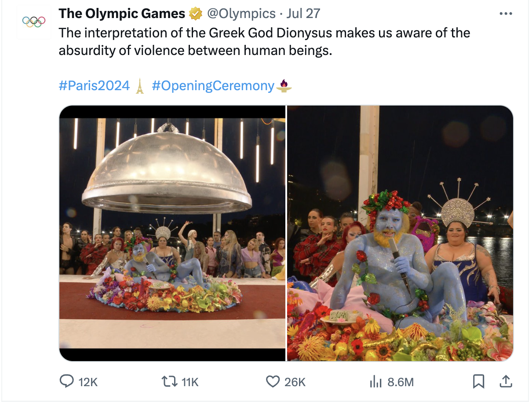Viewport: 532px width, 402px height.
Task: Like the tweet with heart icon
Action: 273,381
